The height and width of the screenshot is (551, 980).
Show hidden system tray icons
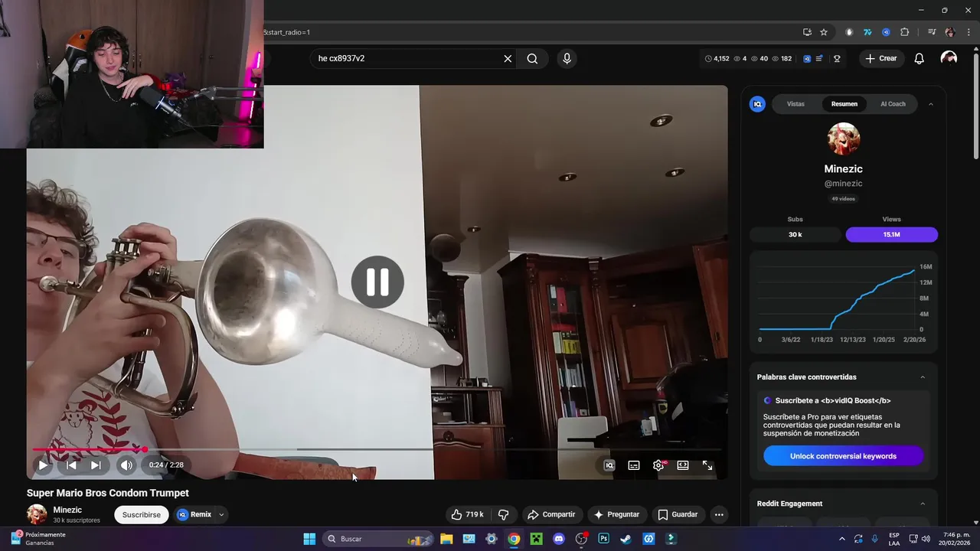[x=842, y=539]
